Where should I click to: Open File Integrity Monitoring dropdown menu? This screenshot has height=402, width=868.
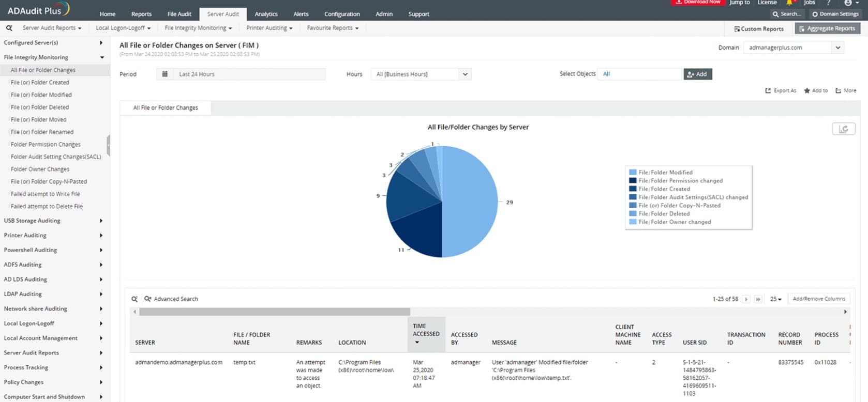(198, 28)
